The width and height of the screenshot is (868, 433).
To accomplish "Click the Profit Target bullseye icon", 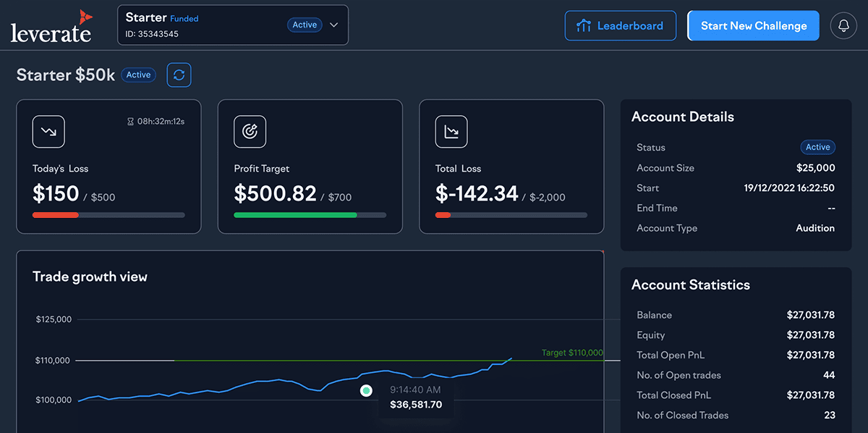I will point(250,132).
